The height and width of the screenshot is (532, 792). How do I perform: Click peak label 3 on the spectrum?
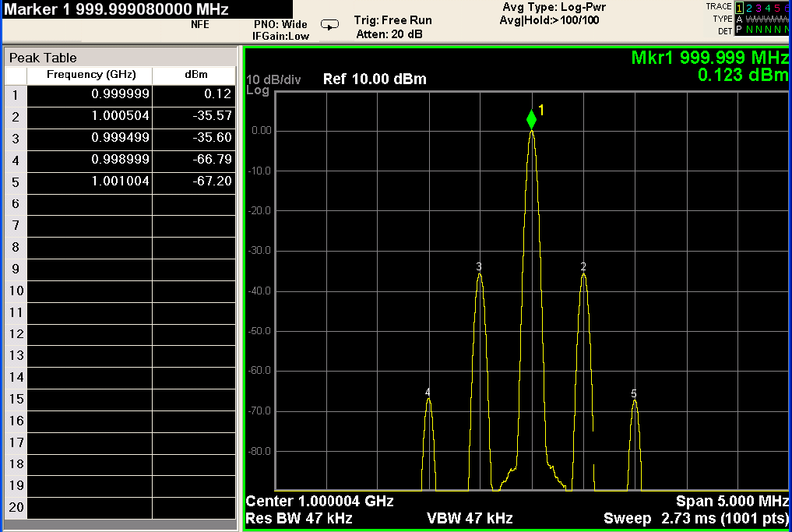click(479, 267)
